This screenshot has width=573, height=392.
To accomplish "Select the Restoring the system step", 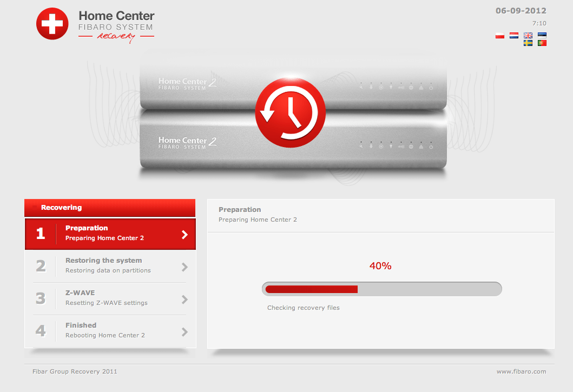I will coord(110,267).
